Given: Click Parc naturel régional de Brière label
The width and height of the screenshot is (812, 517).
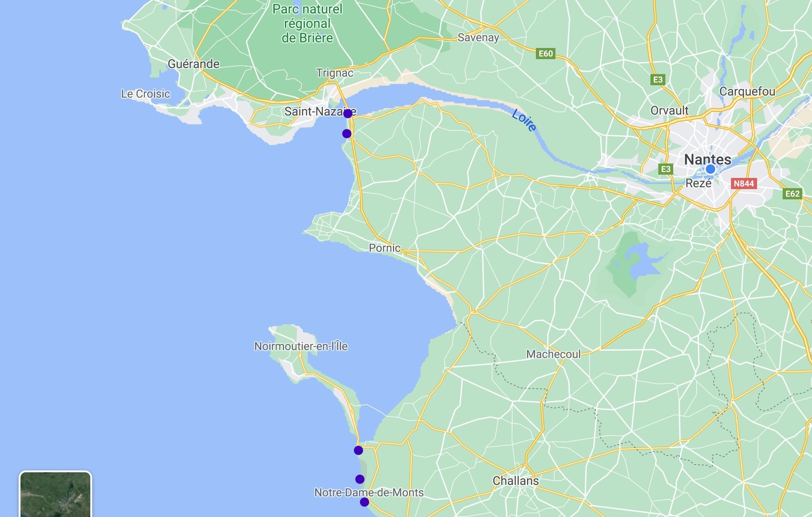Looking at the screenshot, I should pyautogui.click(x=307, y=23).
